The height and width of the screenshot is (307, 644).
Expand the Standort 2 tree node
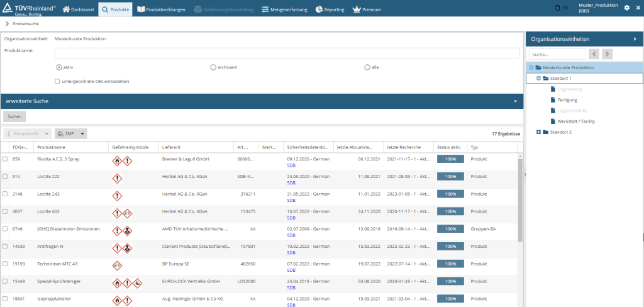pyautogui.click(x=538, y=132)
